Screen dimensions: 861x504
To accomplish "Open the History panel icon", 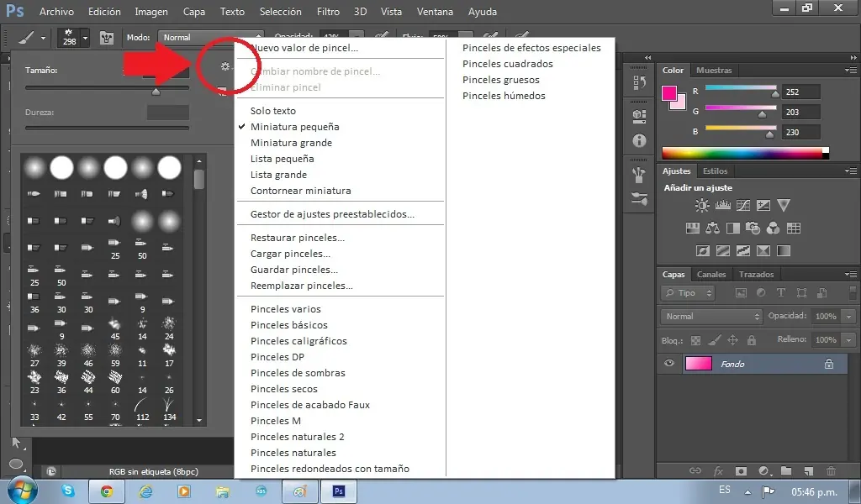I will [x=639, y=83].
